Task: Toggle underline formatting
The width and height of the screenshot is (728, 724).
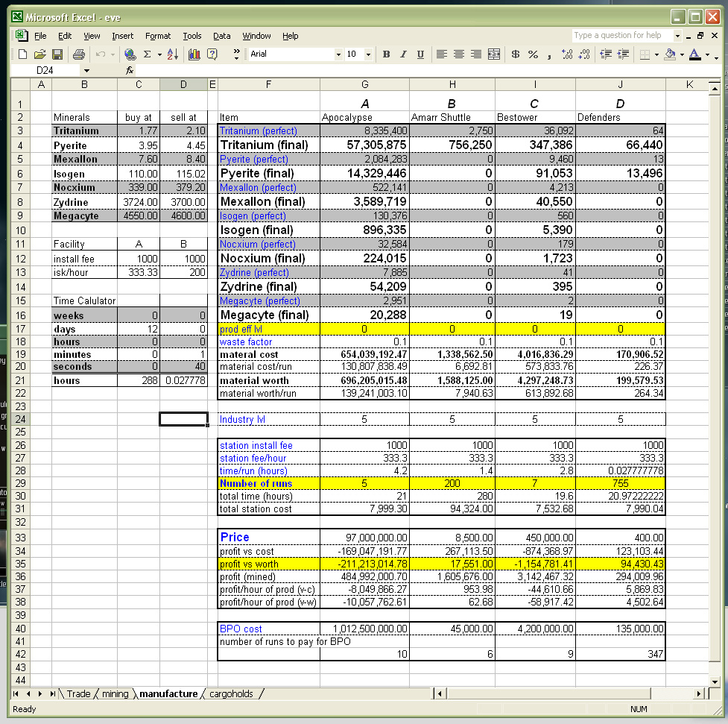Action: [420, 54]
